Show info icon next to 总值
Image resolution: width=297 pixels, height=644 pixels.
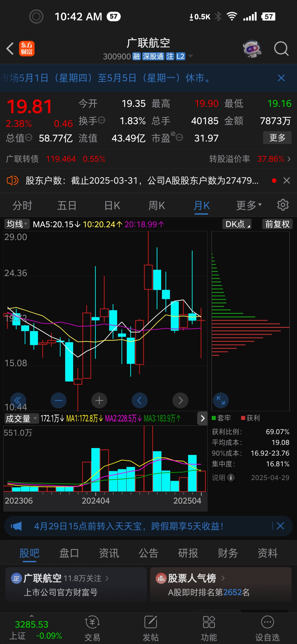click(29, 138)
